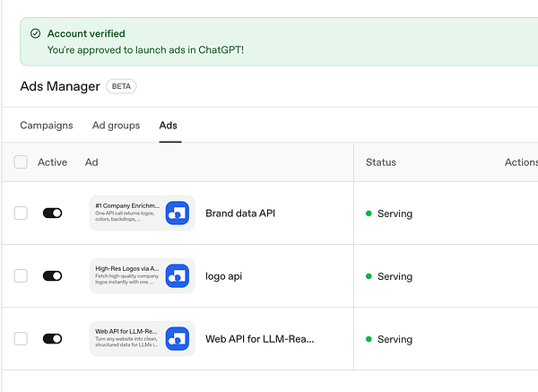
Task: Click the Ad column header
Action: tap(91, 162)
